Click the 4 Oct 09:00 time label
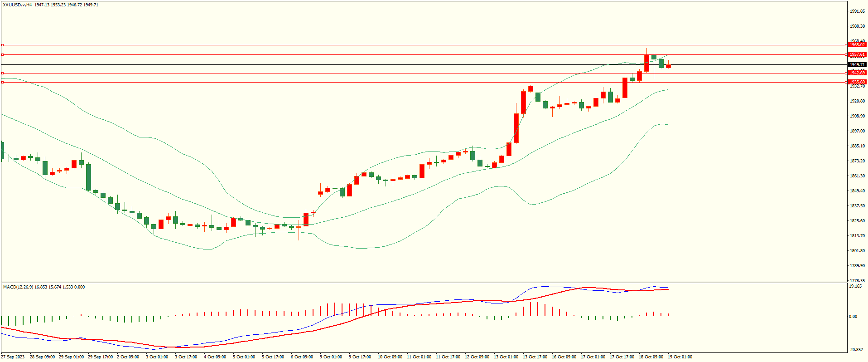Viewport: 868px width, 362px height. coord(215,357)
